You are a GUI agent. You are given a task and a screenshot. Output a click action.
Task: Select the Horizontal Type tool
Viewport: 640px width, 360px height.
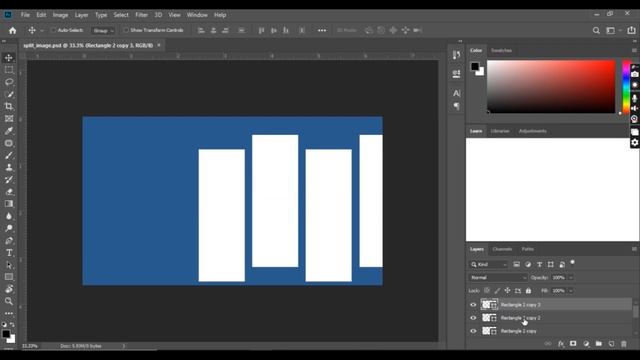(9, 253)
